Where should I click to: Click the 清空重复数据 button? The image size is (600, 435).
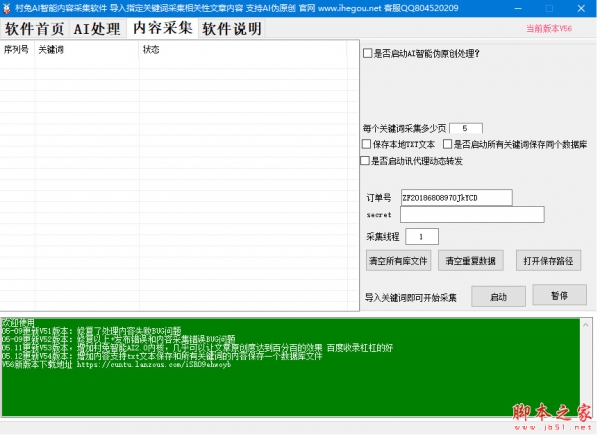471,261
